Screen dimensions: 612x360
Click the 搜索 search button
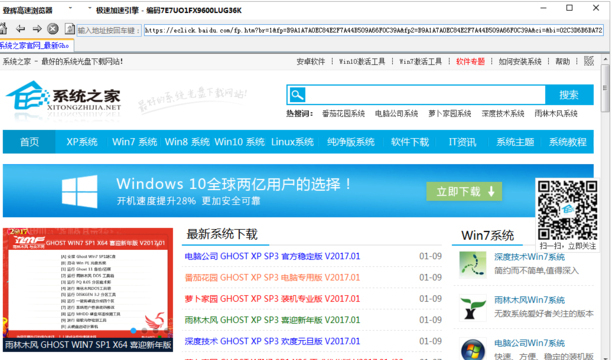click(569, 94)
